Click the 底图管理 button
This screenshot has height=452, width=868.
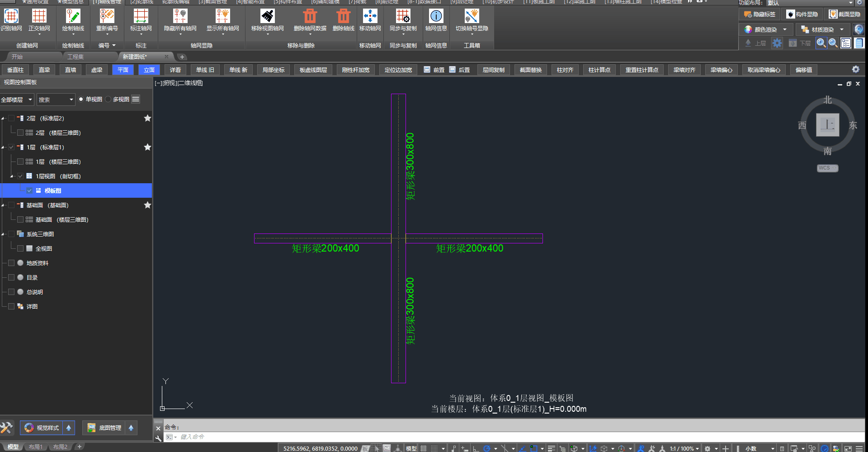point(104,428)
